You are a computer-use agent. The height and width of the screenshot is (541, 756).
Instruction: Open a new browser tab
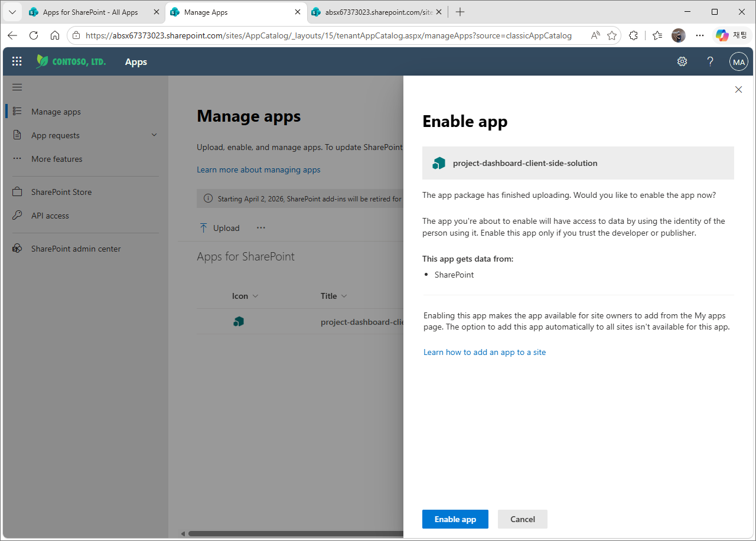pyautogui.click(x=461, y=12)
